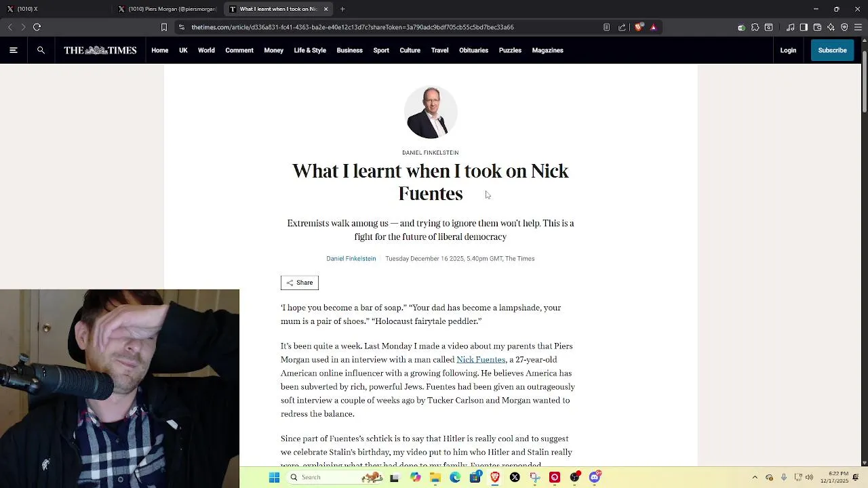Open File Explorer from taskbar

435,477
